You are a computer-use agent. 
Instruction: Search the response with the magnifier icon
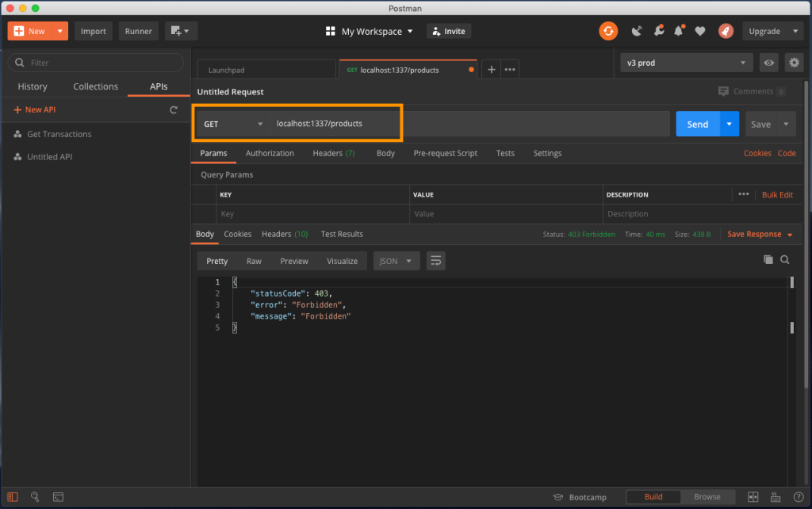coord(785,260)
